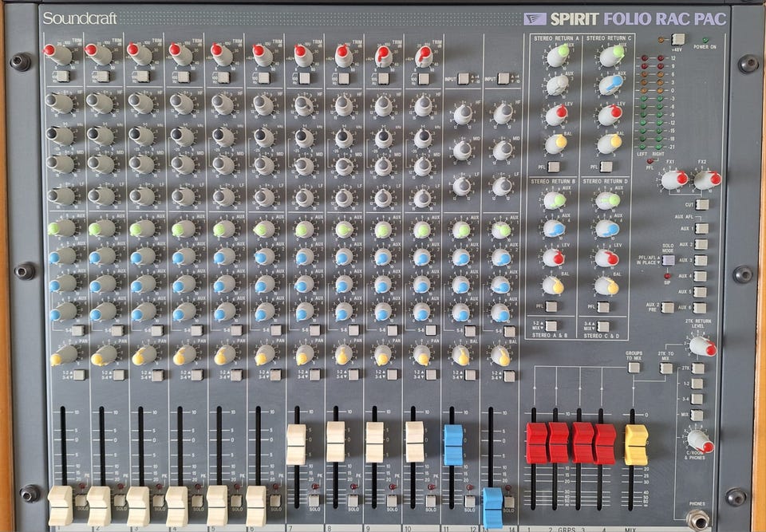Image resolution: width=766 pixels, height=532 pixels.
Task: Toggle the AUX 2 PRE switch
Action: coord(667,307)
